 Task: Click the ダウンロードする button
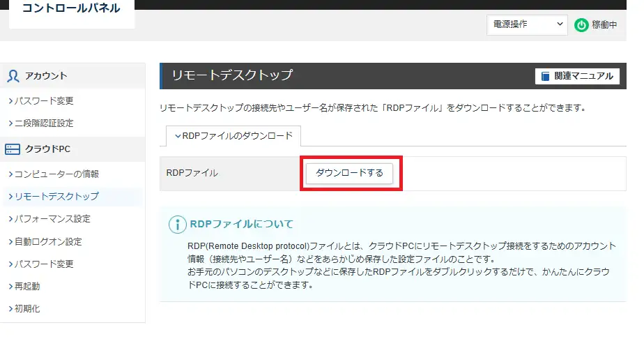tap(349, 173)
